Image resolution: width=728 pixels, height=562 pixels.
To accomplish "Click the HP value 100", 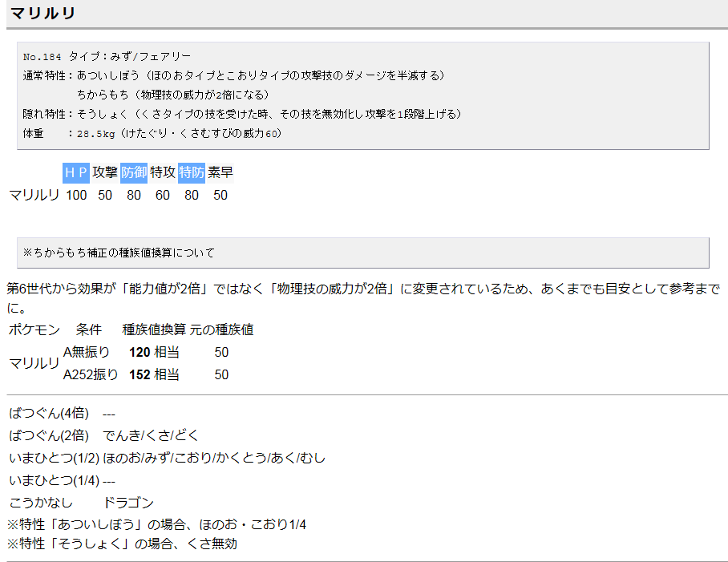I will point(76,196).
